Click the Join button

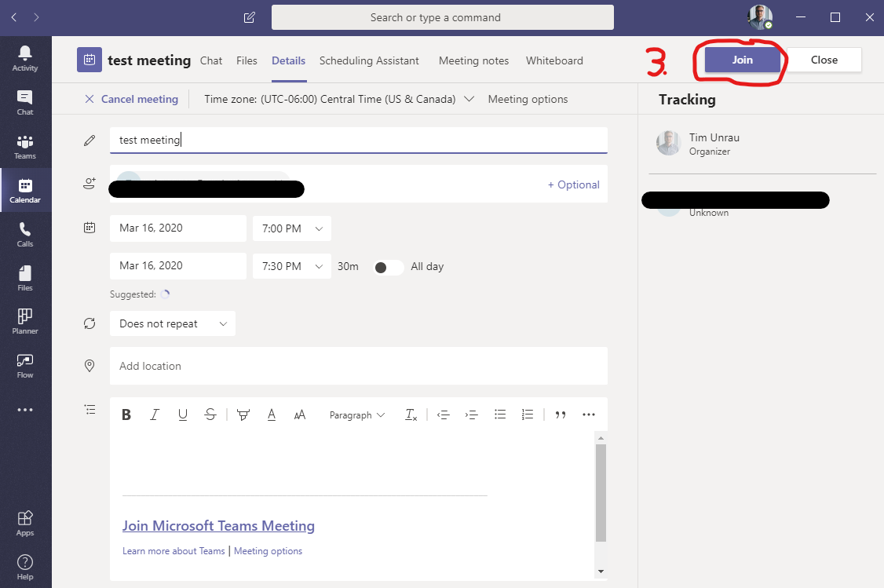[742, 60]
